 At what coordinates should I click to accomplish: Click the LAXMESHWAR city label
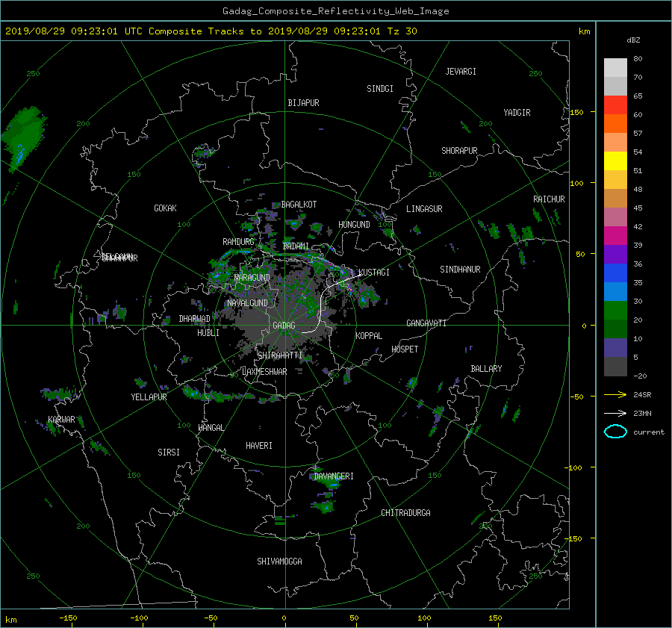pos(264,372)
